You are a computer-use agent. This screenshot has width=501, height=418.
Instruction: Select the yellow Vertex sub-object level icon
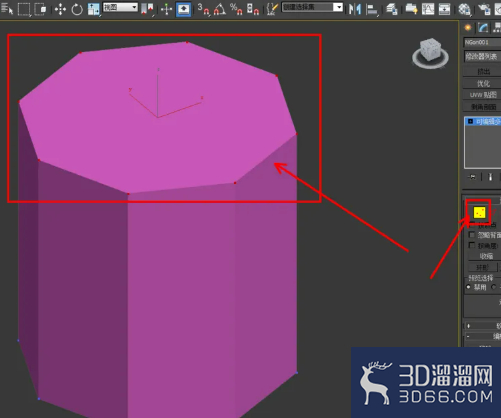tap(479, 212)
